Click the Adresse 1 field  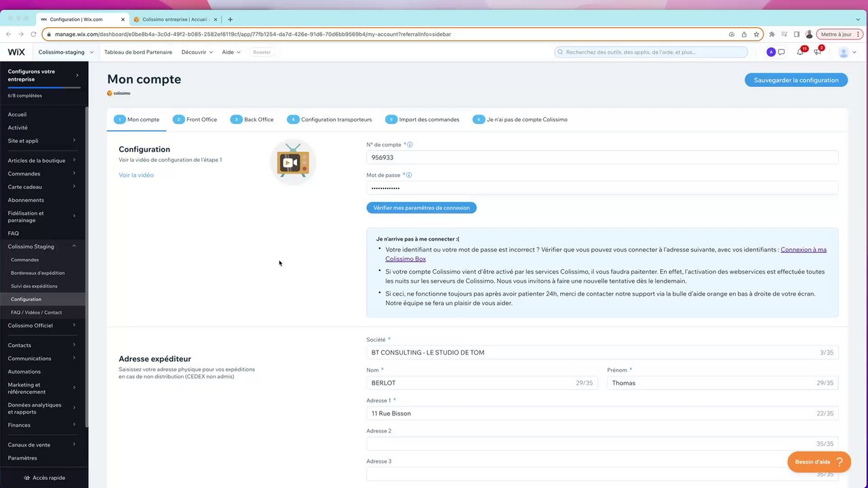tap(602, 413)
